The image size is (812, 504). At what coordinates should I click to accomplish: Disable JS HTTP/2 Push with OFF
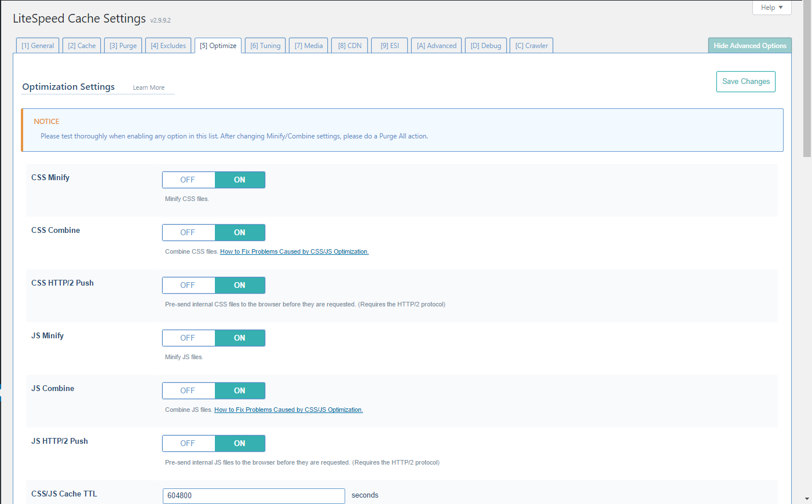[188, 444]
